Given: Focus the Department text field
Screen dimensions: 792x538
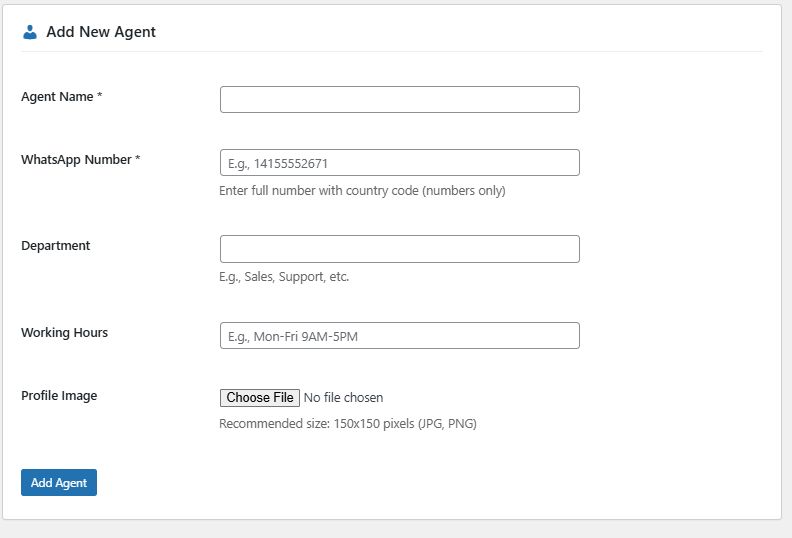Looking at the screenshot, I should 399,249.
